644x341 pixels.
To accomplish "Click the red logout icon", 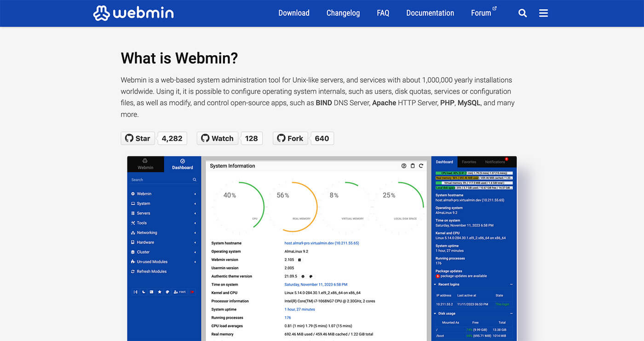I will pos(192,292).
